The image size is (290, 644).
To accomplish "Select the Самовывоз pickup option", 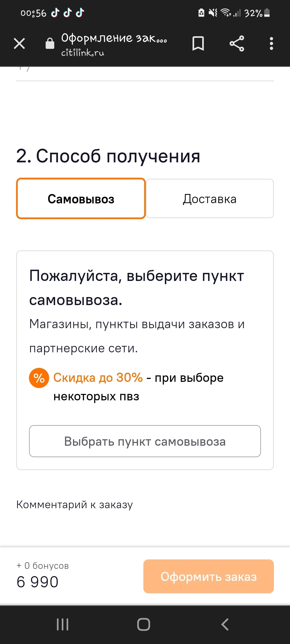I will pyautogui.click(x=81, y=199).
